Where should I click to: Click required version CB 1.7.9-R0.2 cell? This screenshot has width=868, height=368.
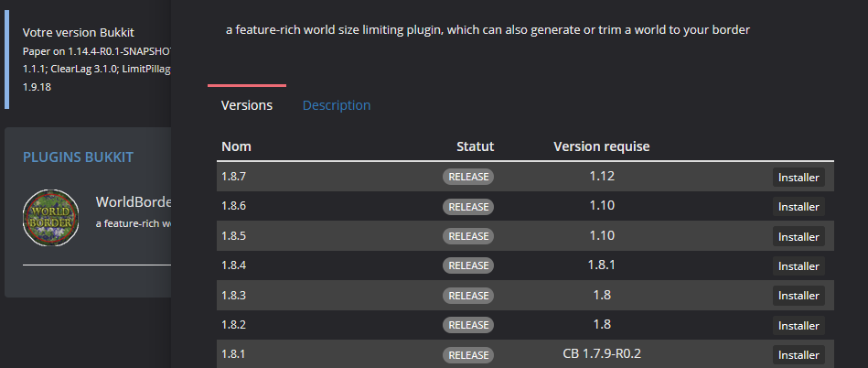(x=602, y=353)
